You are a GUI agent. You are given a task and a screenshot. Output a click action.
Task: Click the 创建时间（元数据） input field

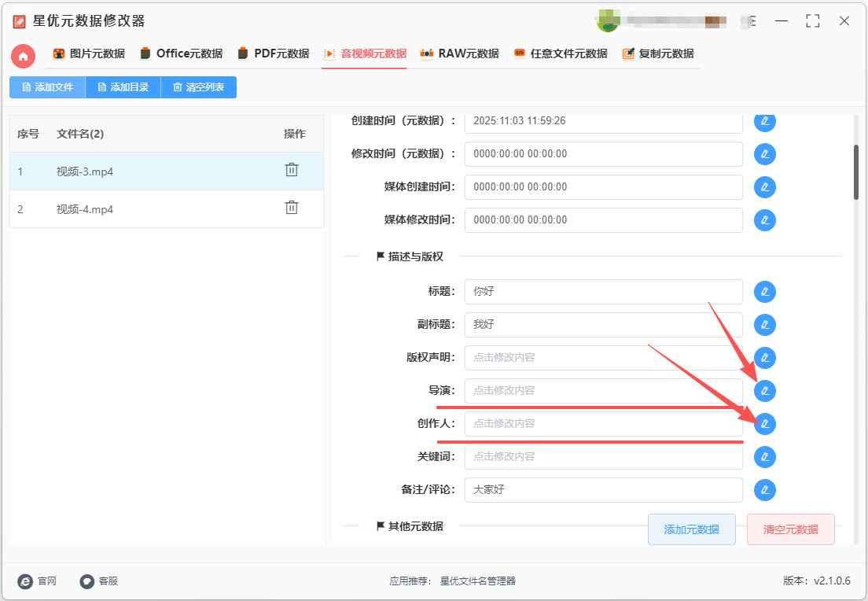point(603,123)
